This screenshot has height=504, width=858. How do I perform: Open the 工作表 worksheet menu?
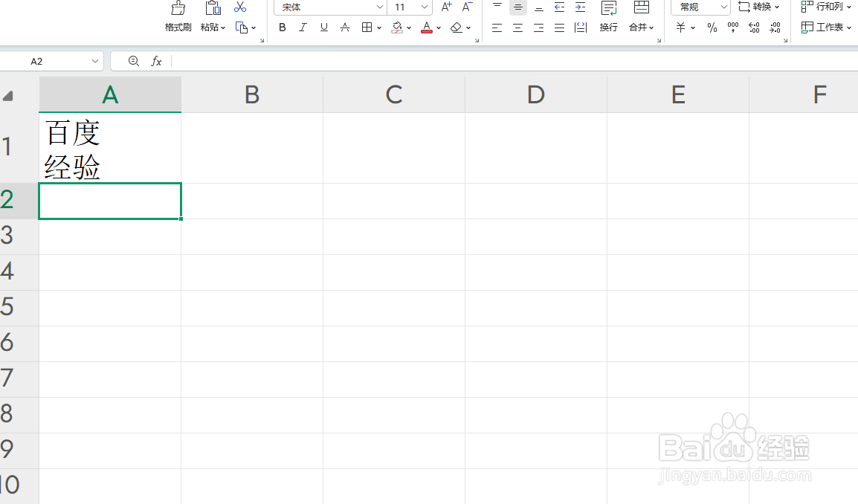point(826,27)
